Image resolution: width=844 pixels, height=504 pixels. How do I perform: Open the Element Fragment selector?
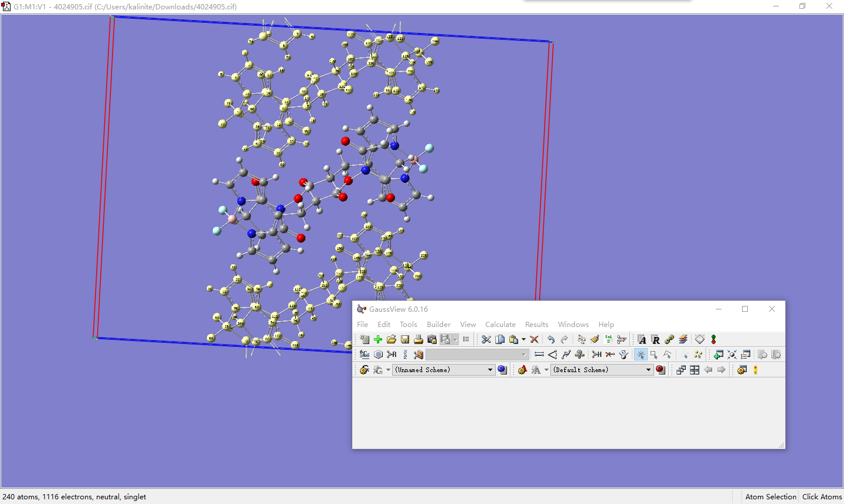364,354
